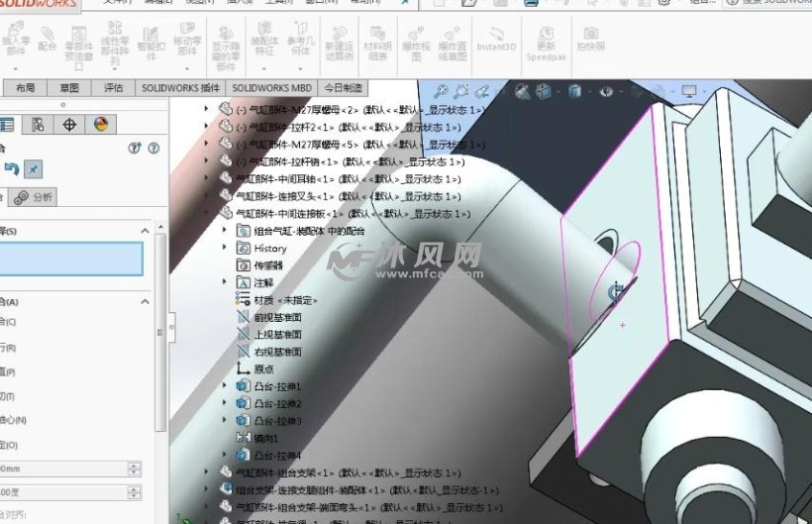Select the mate type ending in (N)
Image resolution: width=812 pixels, height=524 pixels.
click(x=13, y=420)
